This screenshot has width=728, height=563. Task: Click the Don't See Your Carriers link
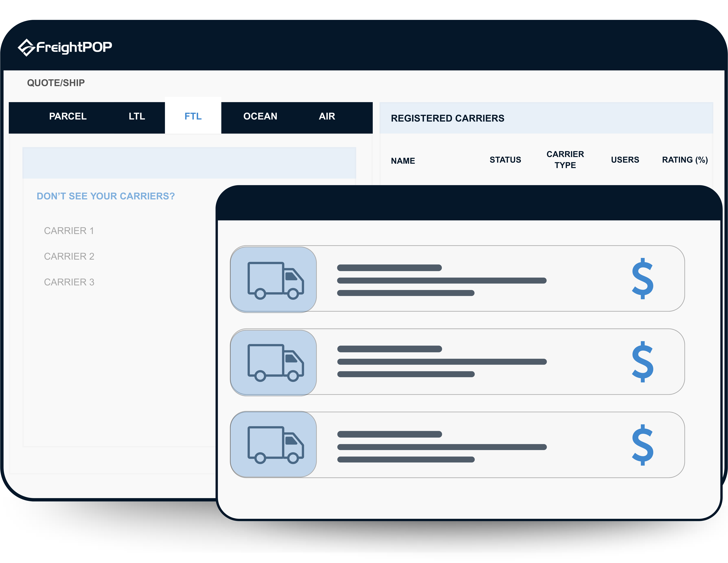click(106, 196)
